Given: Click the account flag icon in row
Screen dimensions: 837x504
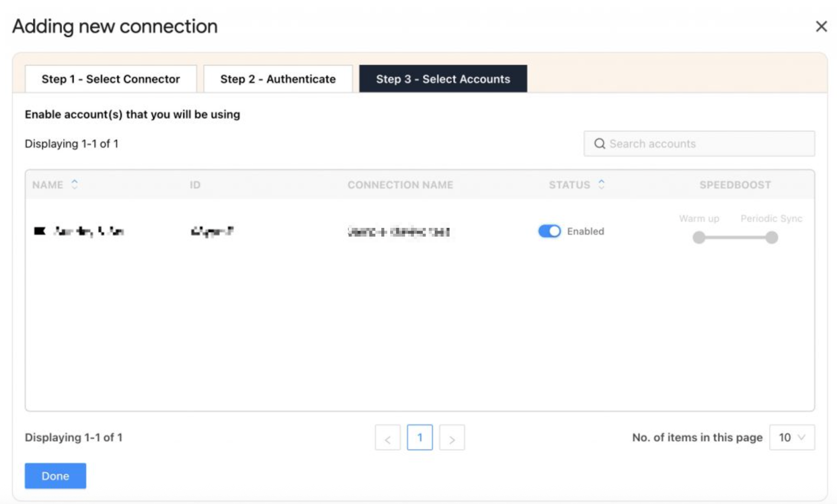Looking at the screenshot, I should (40, 231).
